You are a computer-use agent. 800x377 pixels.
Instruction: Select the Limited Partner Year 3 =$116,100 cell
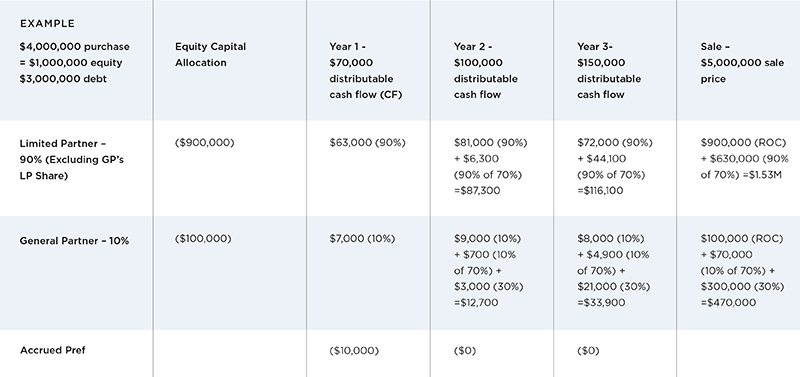[x=614, y=167]
